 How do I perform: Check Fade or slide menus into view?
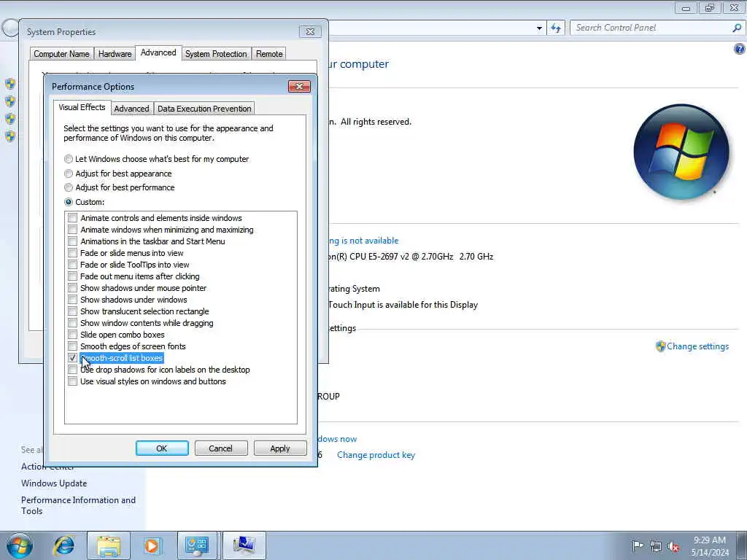pos(72,253)
